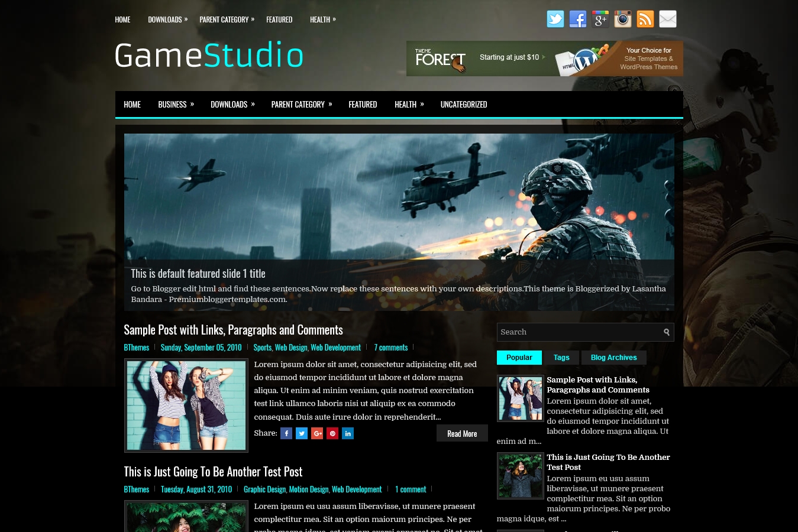
Task: Open the Google Plus social icon
Action: click(600, 19)
